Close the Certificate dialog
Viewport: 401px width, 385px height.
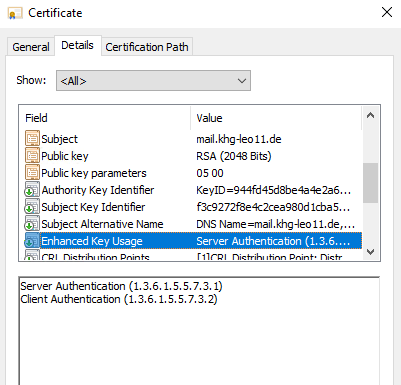tap(387, 12)
